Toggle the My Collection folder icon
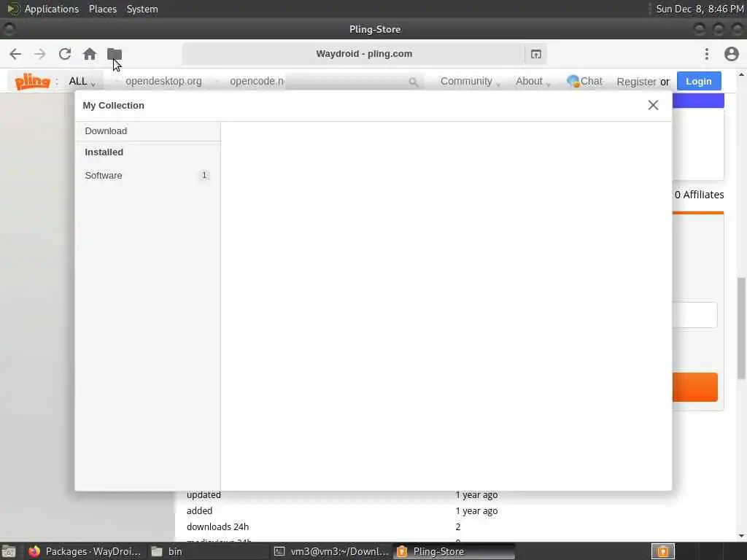 [115, 54]
